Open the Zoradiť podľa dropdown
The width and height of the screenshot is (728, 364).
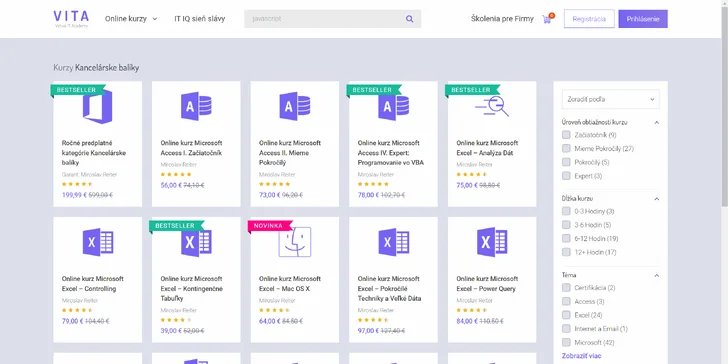(x=611, y=99)
